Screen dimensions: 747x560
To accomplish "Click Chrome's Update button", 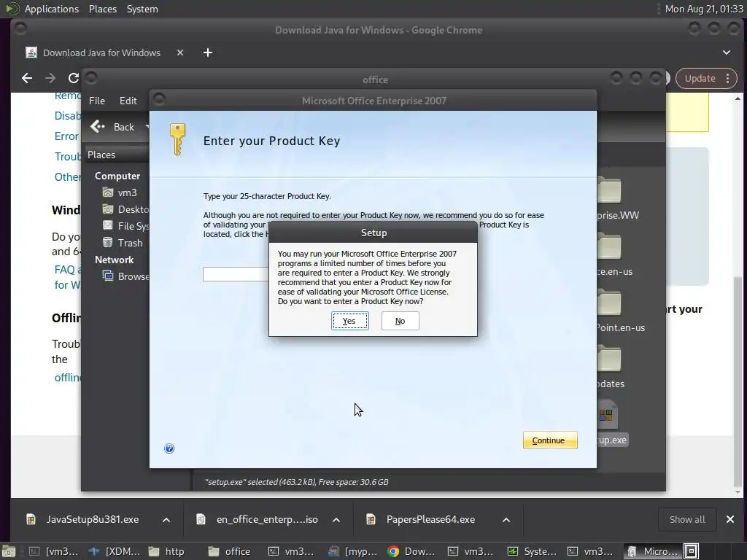I will coord(700,78).
